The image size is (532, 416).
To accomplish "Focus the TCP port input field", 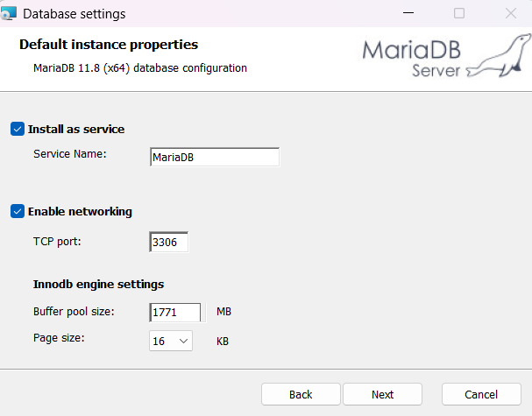I will point(169,242).
